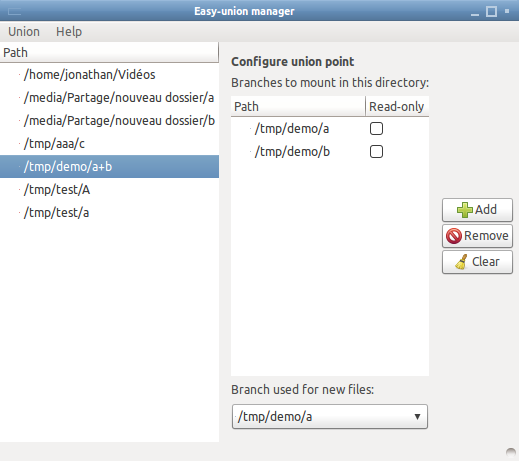Click the broom Clear icon
519x461 pixels.
click(x=462, y=262)
